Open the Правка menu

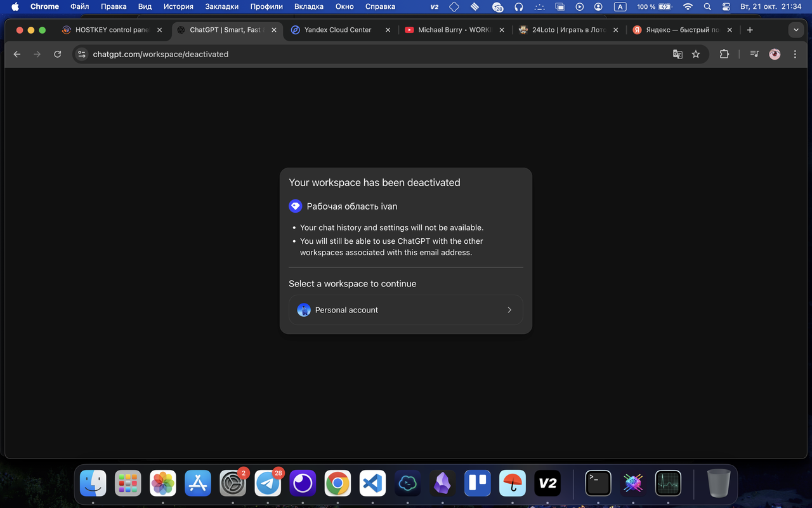click(x=114, y=6)
